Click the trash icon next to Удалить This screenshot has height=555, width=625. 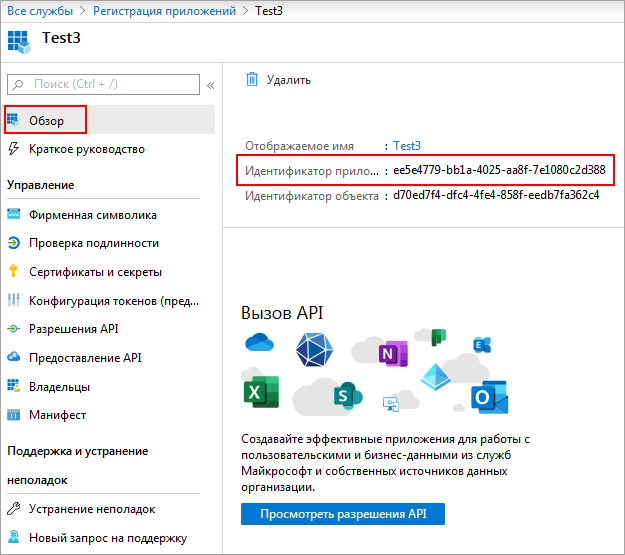[x=252, y=79]
